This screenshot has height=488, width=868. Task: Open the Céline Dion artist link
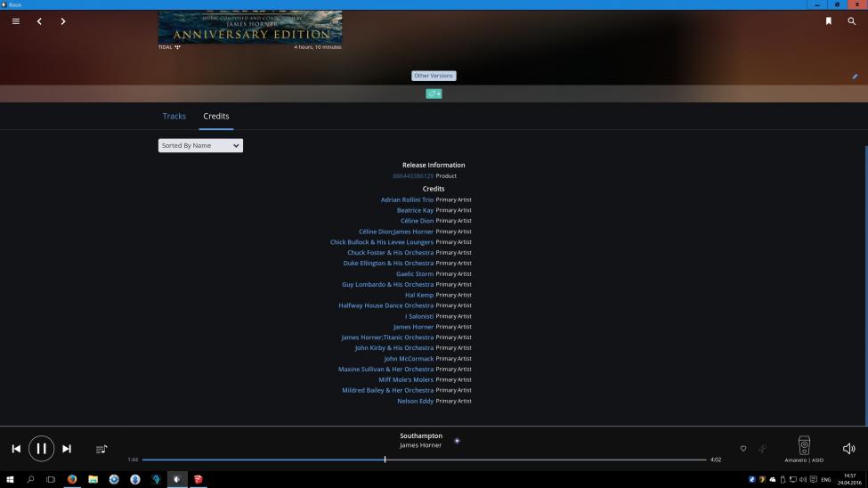[417, 221]
